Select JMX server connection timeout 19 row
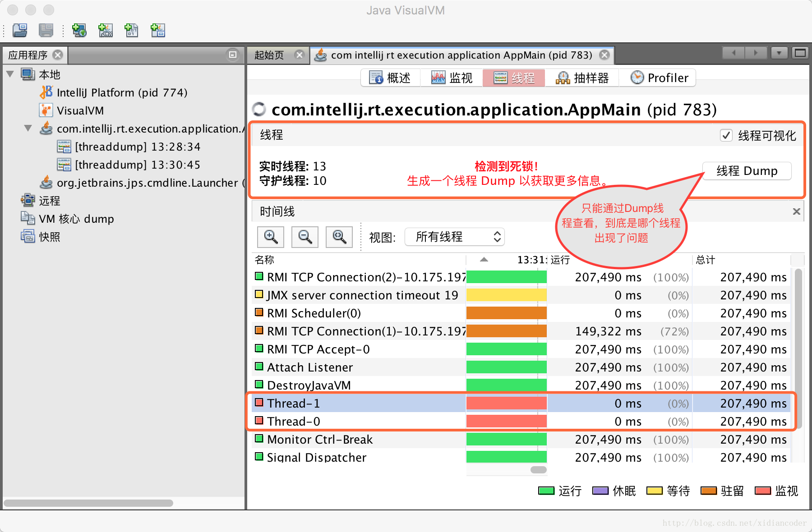This screenshot has width=812, height=532. [521, 295]
